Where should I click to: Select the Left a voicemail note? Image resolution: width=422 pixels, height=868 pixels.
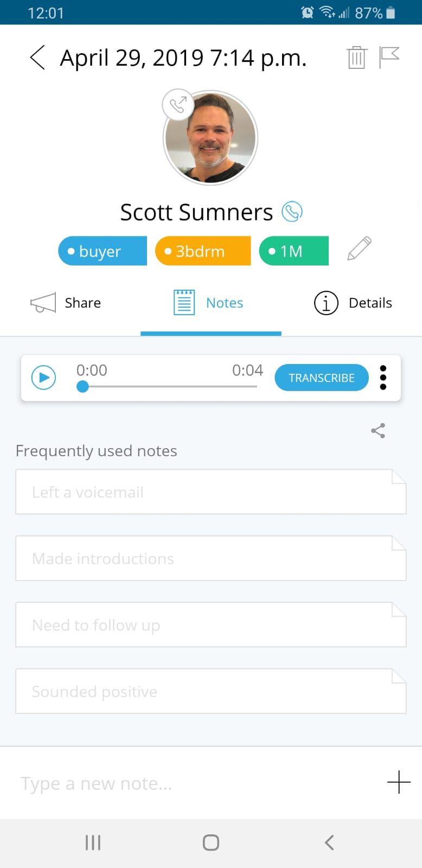(x=210, y=492)
